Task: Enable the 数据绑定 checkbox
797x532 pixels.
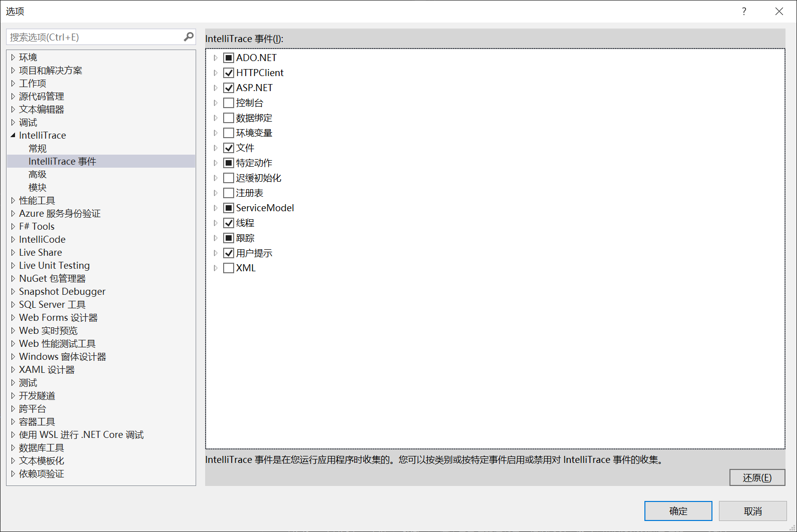Action: [229, 118]
